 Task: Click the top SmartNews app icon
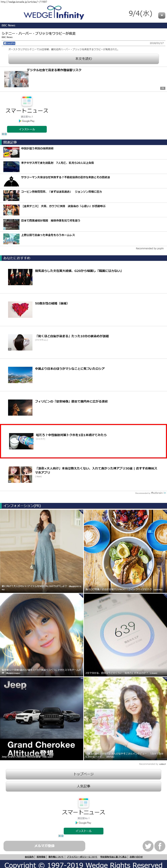click(x=27, y=101)
